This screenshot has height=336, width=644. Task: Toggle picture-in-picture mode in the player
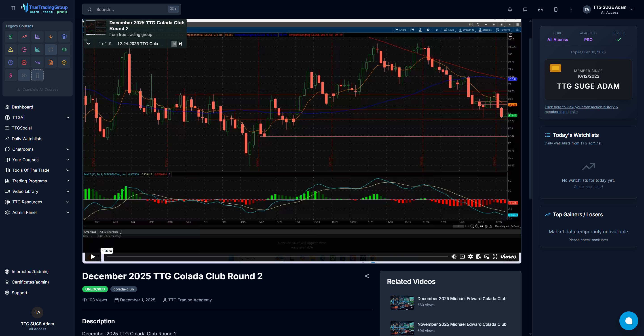487,257
